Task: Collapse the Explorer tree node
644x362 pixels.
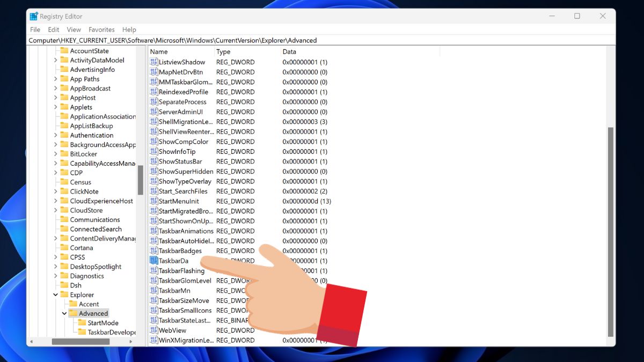Action: [55, 294]
